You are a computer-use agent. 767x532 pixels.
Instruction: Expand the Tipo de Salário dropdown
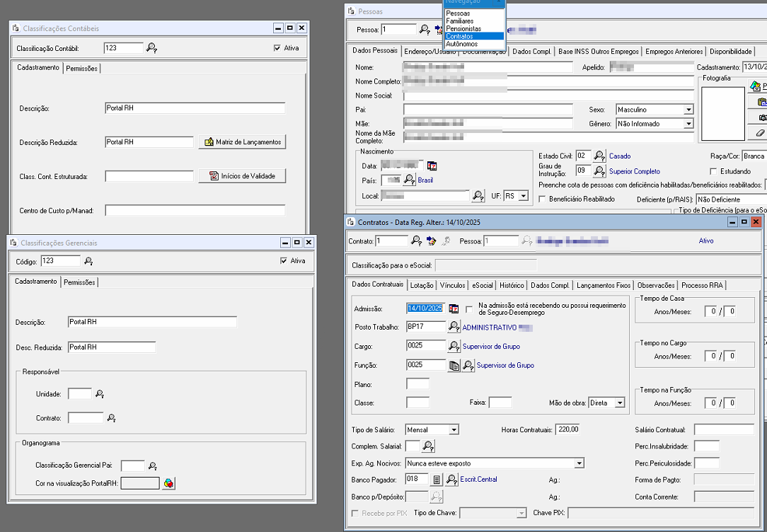pos(454,429)
